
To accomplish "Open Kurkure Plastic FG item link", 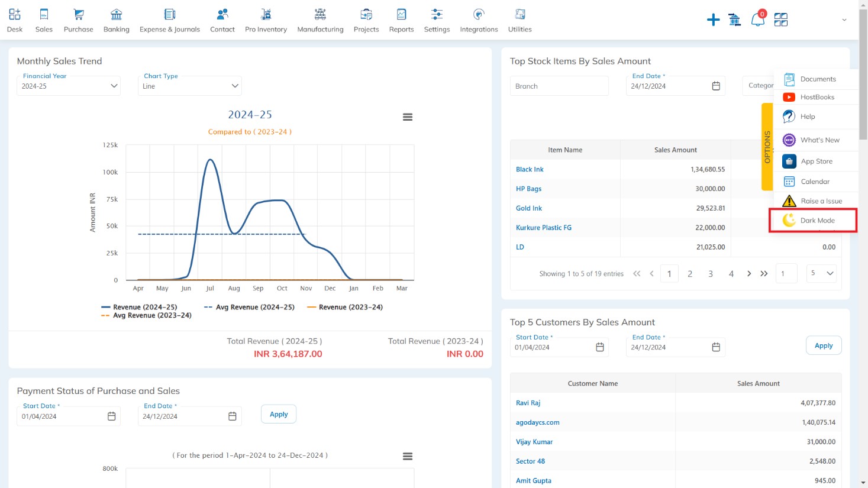I will (x=544, y=228).
